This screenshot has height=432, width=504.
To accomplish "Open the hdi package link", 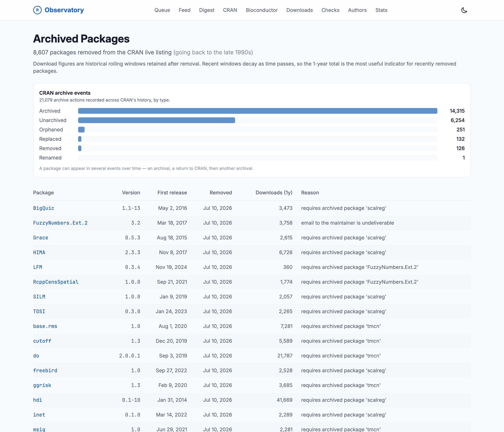I will tap(38, 400).
